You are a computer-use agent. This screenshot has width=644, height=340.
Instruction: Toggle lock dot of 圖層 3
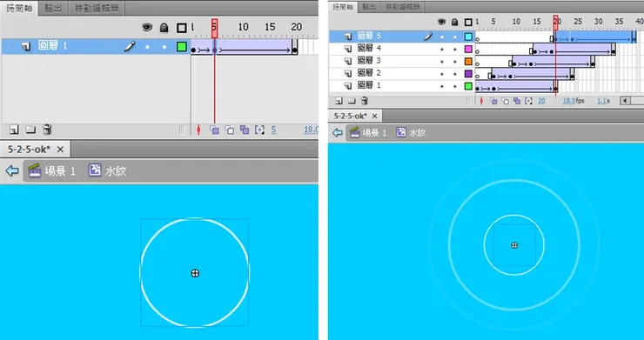tap(454, 62)
